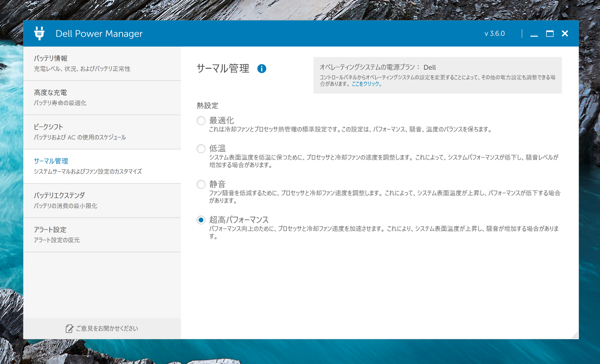Click the バッテリの消費の最小限化 subtitle

(x=66, y=206)
